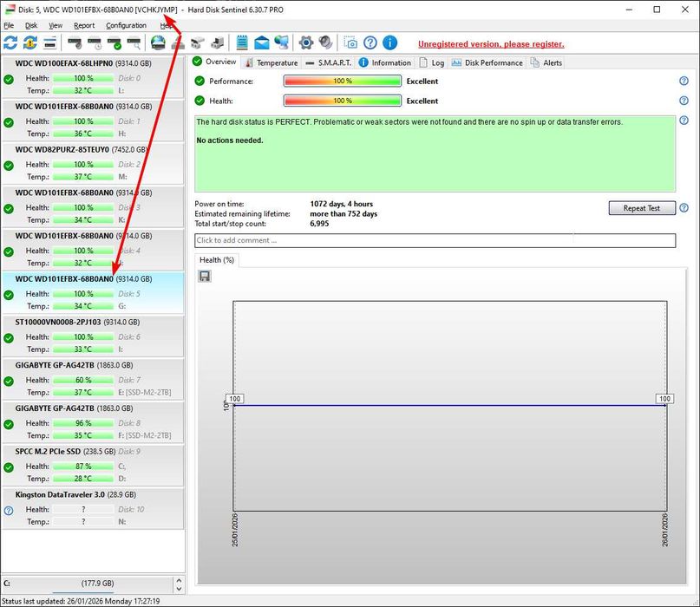
Task: Select the Kingston DataTraveler 3.0 disk
Action: 93,508
